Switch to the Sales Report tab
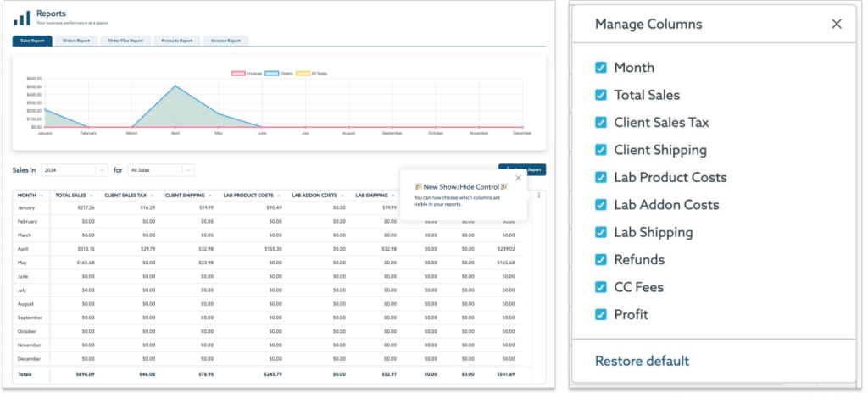Viewport: 868px width, 409px height. pos(32,41)
